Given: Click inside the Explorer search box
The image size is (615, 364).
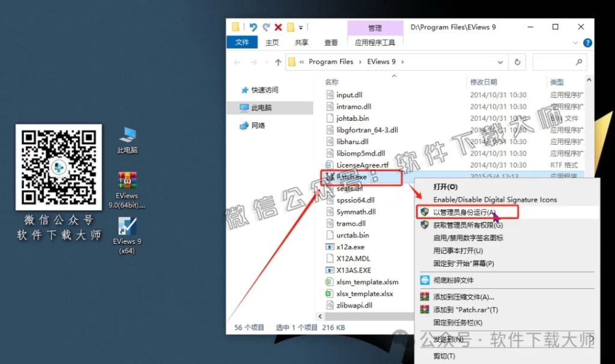Looking at the screenshot, I should [559, 62].
